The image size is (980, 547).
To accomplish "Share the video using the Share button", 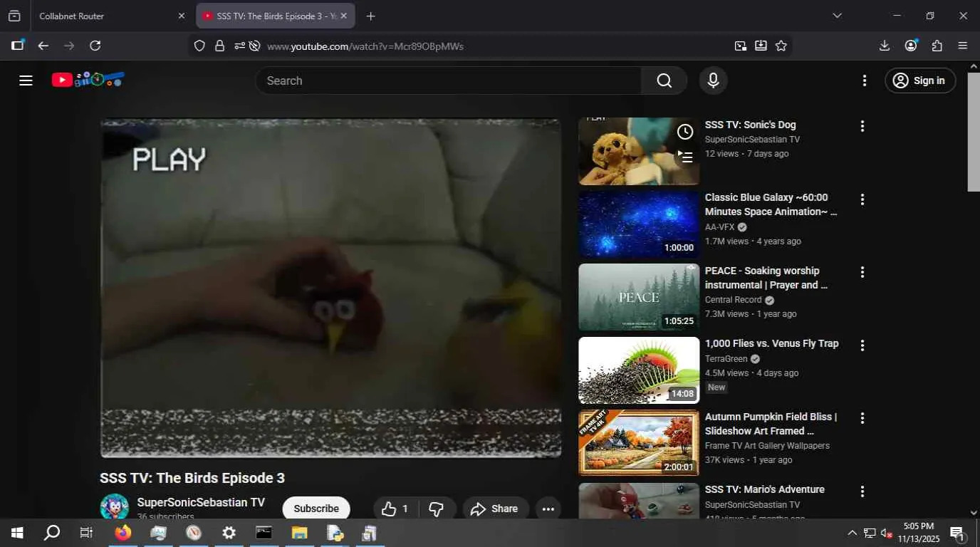I will [x=496, y=509].
